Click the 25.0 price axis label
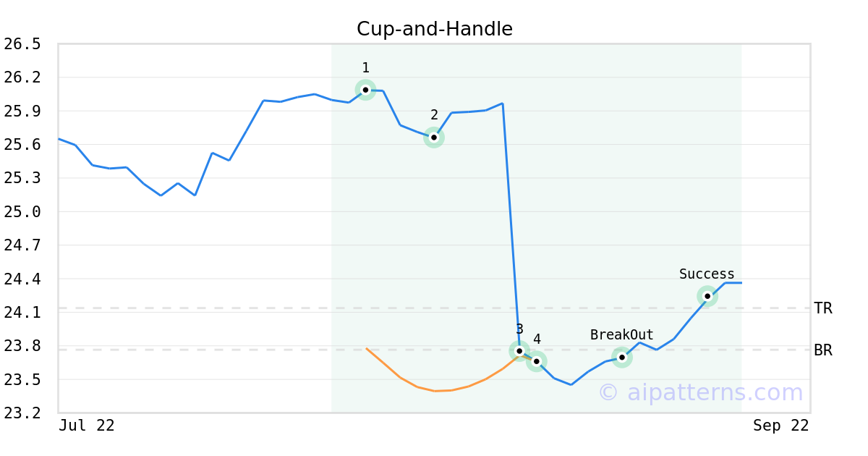 (22, 212)
